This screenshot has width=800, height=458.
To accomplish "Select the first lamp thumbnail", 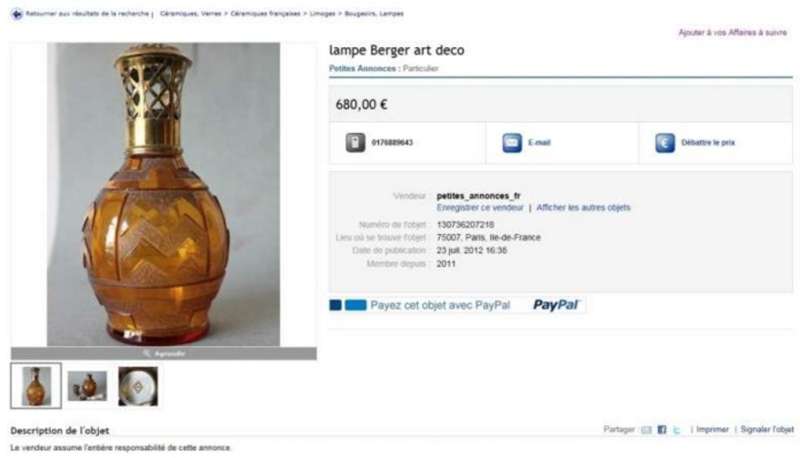I will tap(36, 386).
